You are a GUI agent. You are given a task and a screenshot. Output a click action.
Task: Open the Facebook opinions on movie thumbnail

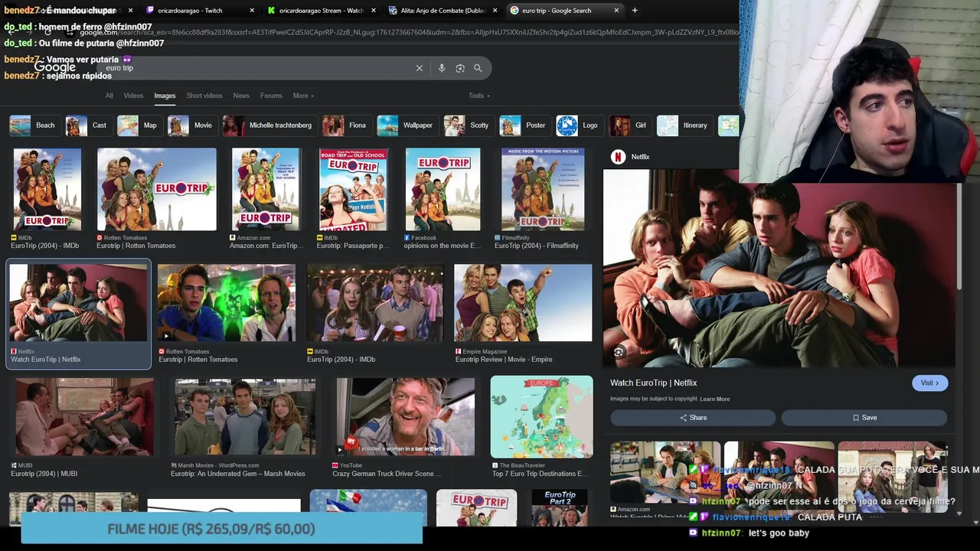[443, 189]
